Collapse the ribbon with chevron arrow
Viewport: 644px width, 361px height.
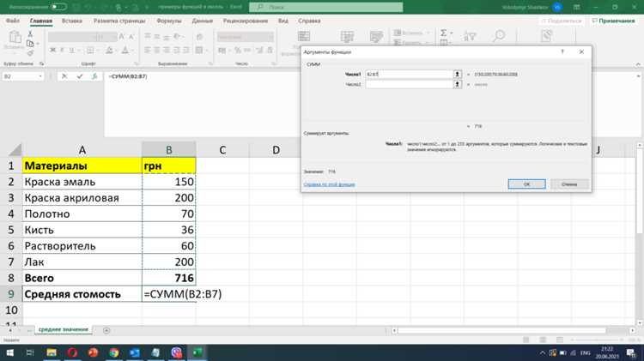pyautogui.click(x=638, y=64)
